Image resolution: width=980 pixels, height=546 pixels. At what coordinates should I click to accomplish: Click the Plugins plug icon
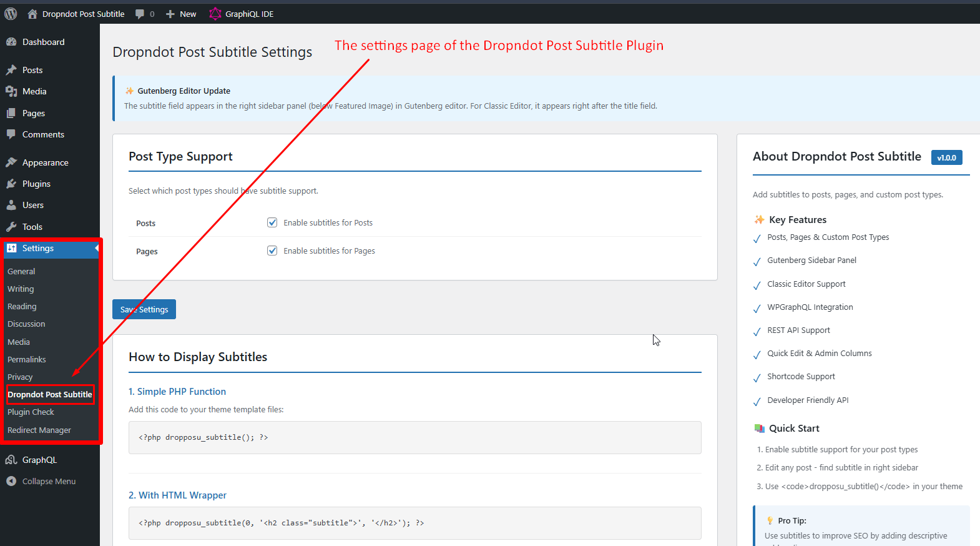pos(11,184)
